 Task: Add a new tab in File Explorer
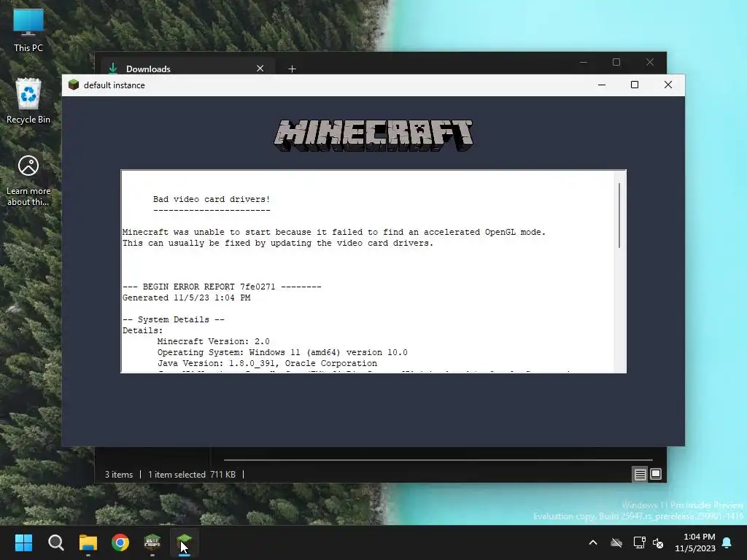pos(292,69)
